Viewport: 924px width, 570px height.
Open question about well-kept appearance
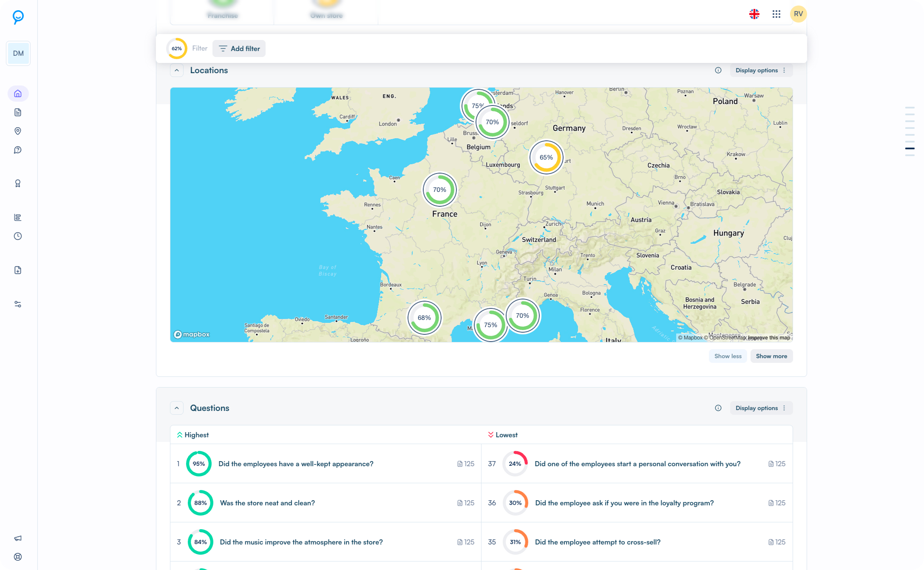296,464
